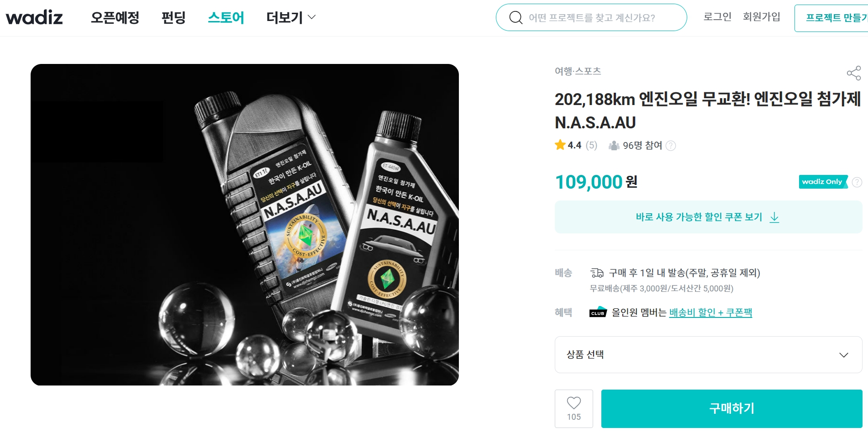The image size is (868, 433).
Task: Click the yellow star rating icon
Action: 560,145
